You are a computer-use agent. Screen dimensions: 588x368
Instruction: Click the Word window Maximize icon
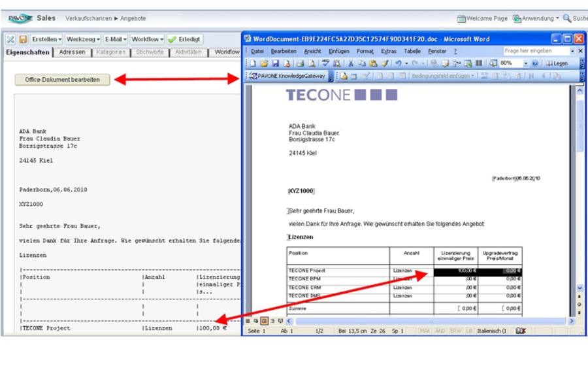coord(568,39)
